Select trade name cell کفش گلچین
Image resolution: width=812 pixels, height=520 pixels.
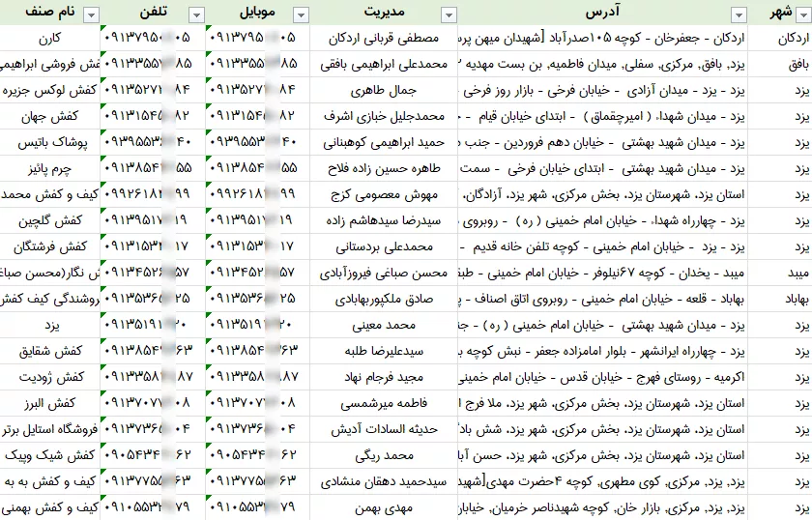[49, 220]
